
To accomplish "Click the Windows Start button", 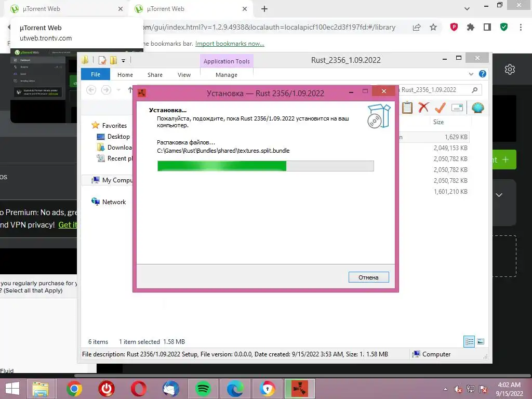I will pos(12,389).
